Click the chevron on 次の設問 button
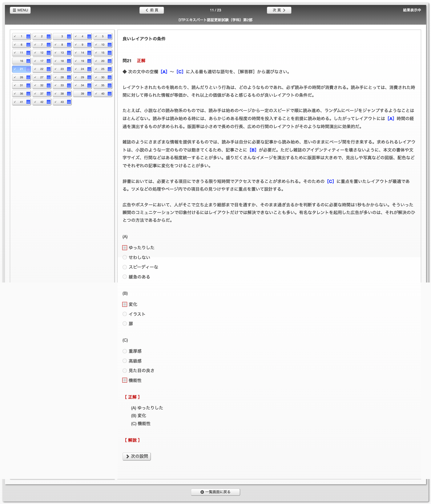Screen dimensions: 431x504 tap(127, 456)
